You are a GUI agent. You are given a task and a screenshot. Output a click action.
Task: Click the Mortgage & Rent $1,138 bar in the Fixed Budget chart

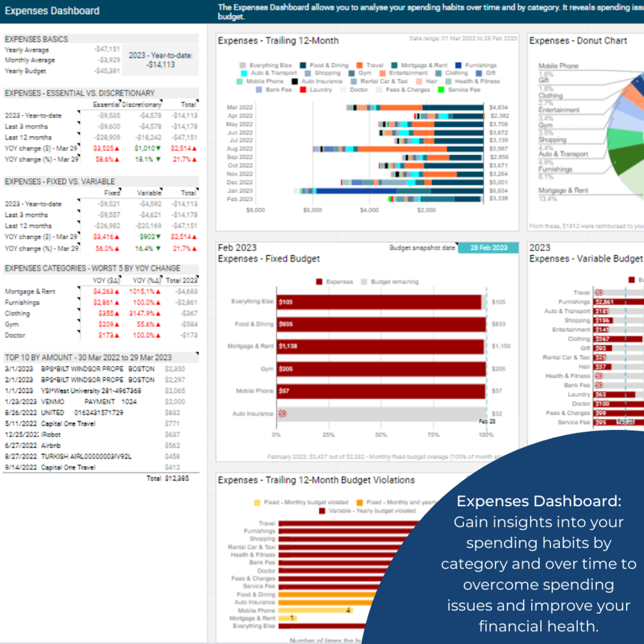[x=380, y=346]
